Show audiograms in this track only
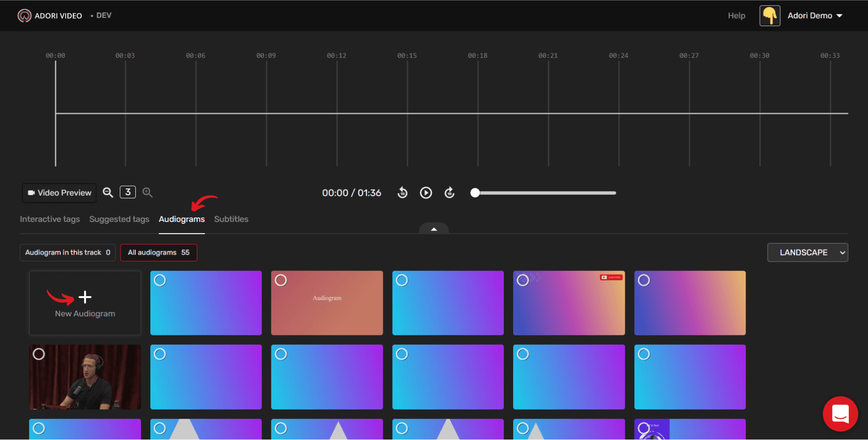Viewport: 868px width, 440px height. pos(67,252)
